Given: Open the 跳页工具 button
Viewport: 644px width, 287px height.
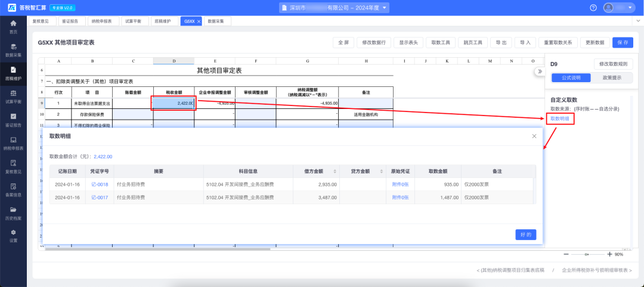Looking at the screenshot, I should [x=473, y=43].
